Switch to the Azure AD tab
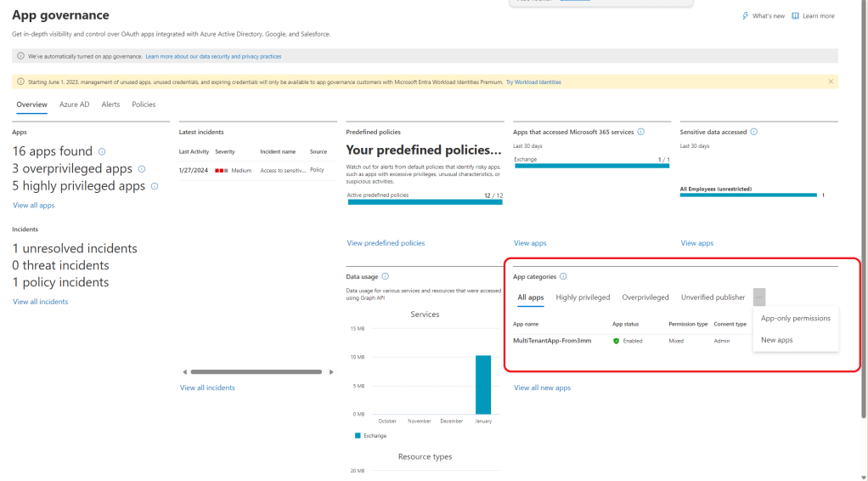 click(x=74, y=105)
